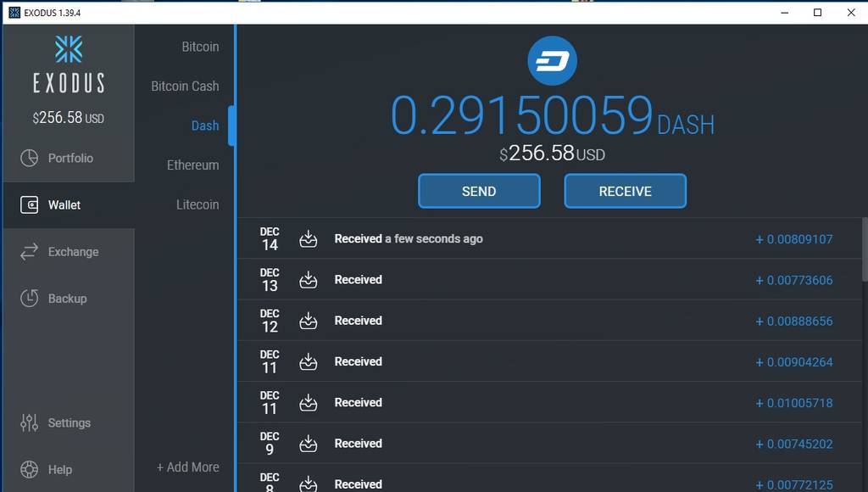Select Dash in the asset list
Image resolution: width=868 pixels, height=492 pixels.
[205, 126]
